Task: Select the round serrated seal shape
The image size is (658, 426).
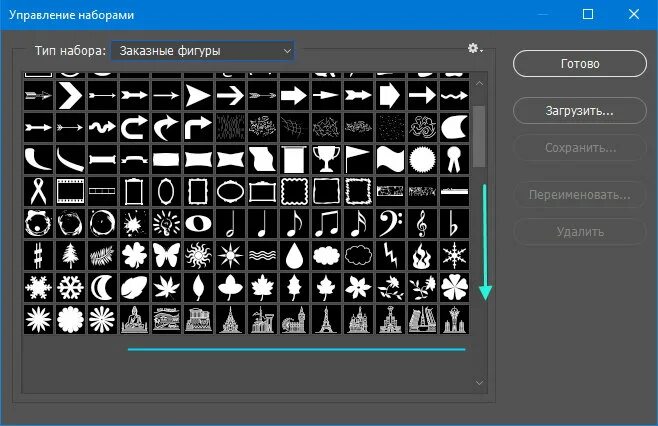Action: tap(422, 159)
